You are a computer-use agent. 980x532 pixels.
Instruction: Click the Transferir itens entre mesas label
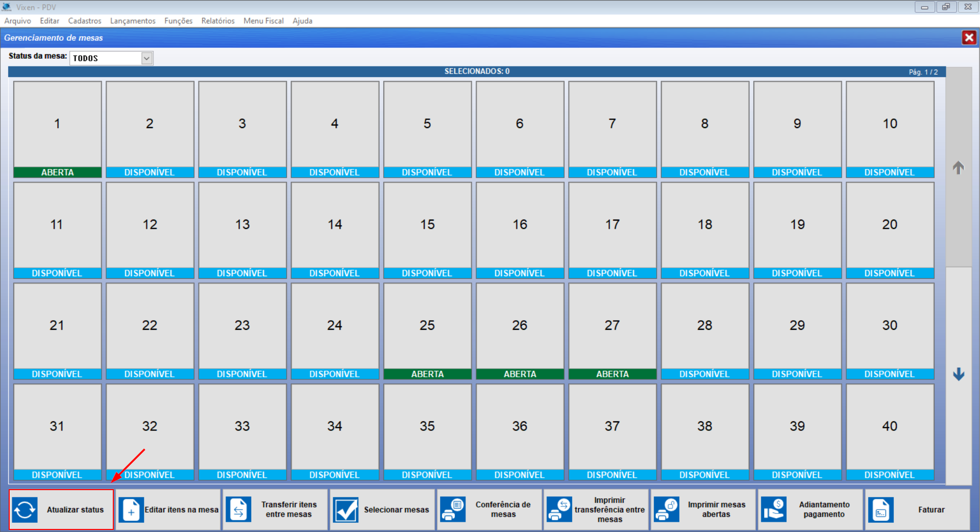click(x=289, y=510)
